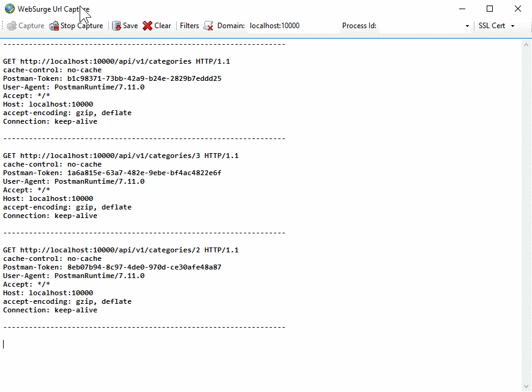Close the WebSurge Url Capture window

pos(517,9)
